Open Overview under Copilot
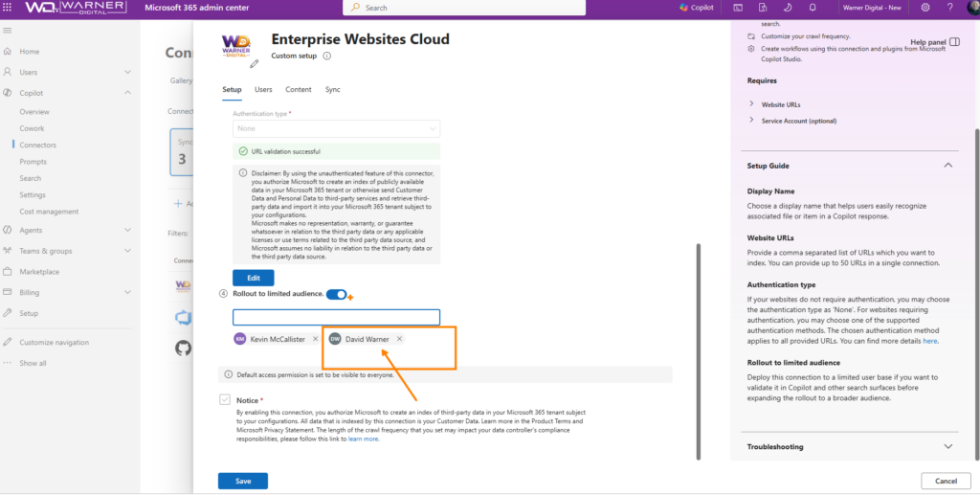The image size is (980, 495). click(34, 112)
